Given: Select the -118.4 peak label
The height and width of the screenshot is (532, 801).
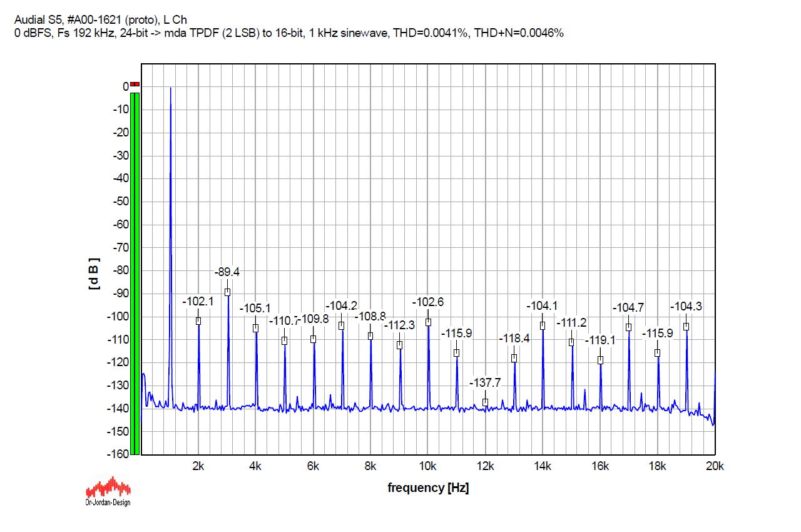Looking at the screenshot, I should [514, 339].
